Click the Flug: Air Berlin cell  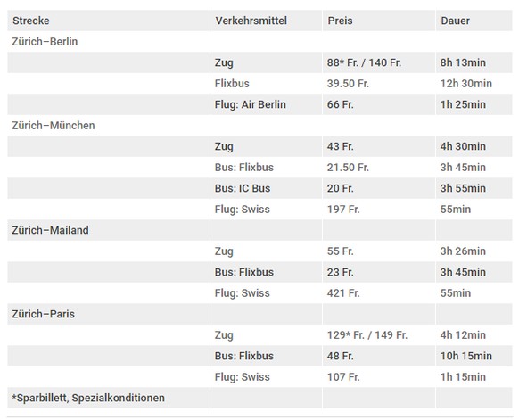coord(251,104)
